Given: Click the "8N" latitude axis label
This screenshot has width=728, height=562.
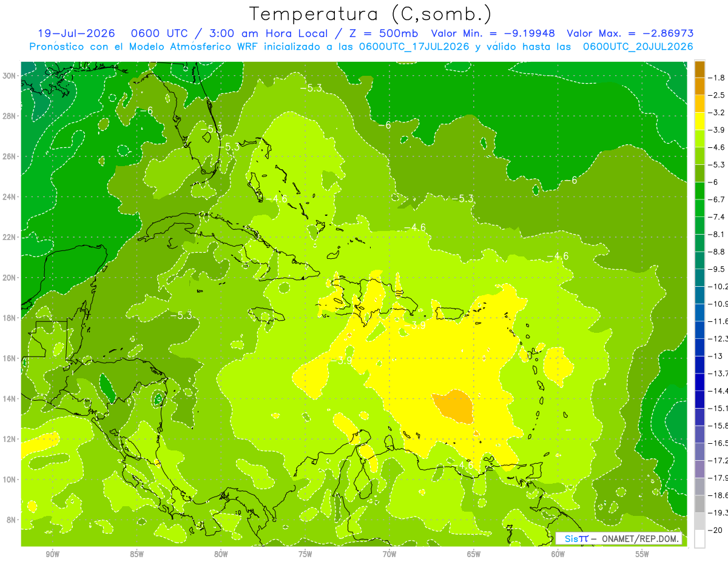Looking at the screenshot, I should pos(12,520).
